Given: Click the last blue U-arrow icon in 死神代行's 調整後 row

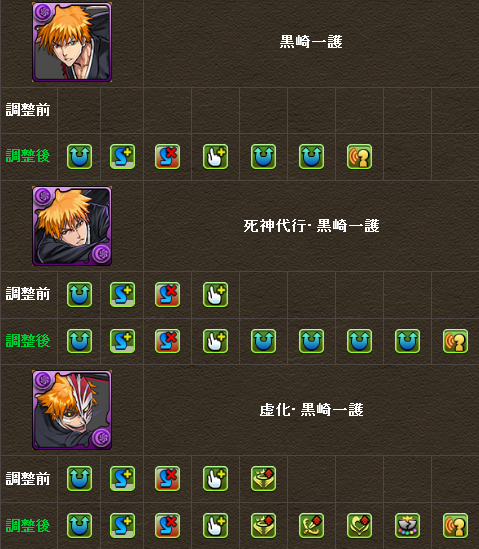Looking at the screenshot, I should (407, 341).
